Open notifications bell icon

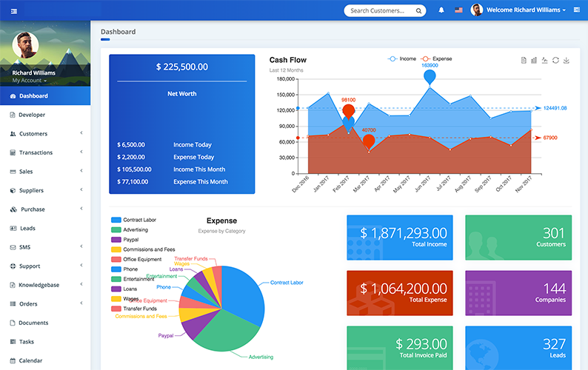(441, 10)
